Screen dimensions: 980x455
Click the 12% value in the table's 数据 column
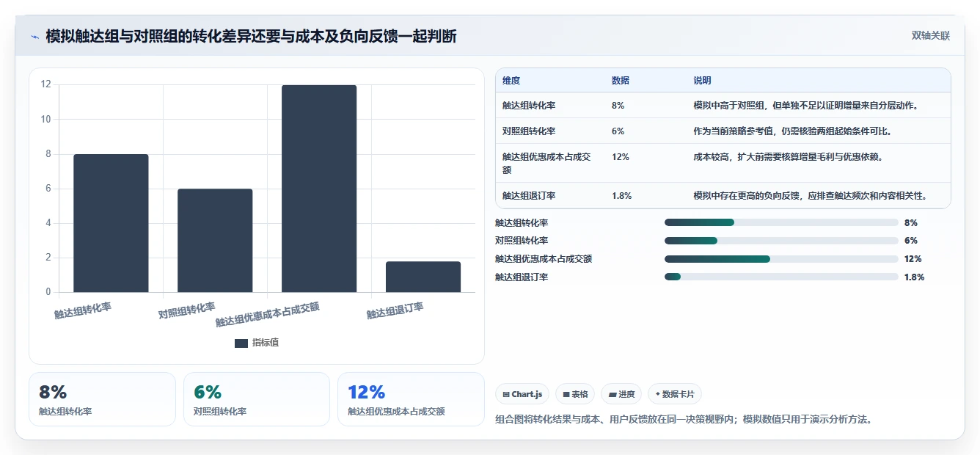[x=620, y=157]
